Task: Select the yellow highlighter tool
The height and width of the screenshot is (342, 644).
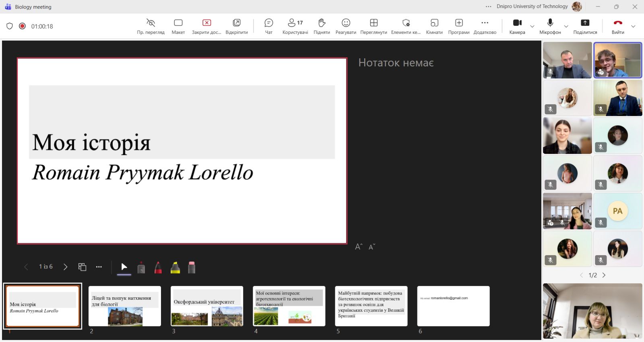Action: click(175, 268)
